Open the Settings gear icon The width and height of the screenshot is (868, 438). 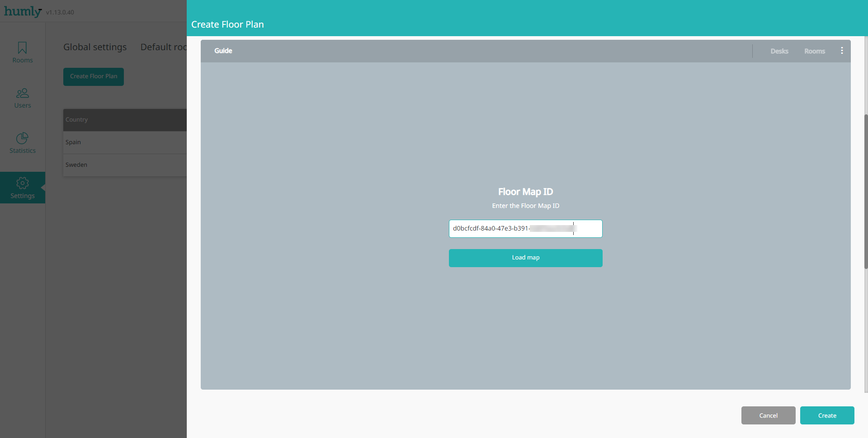pyautogui.click(x=22, y=183)
